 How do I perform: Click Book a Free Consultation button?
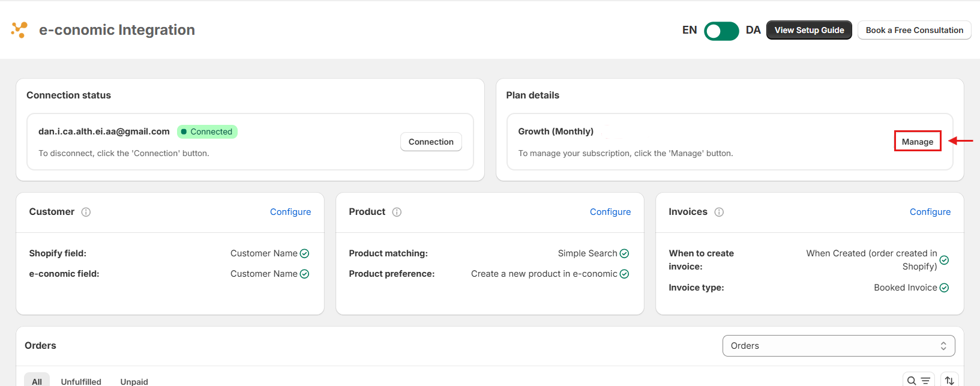[x=915, y=30]
